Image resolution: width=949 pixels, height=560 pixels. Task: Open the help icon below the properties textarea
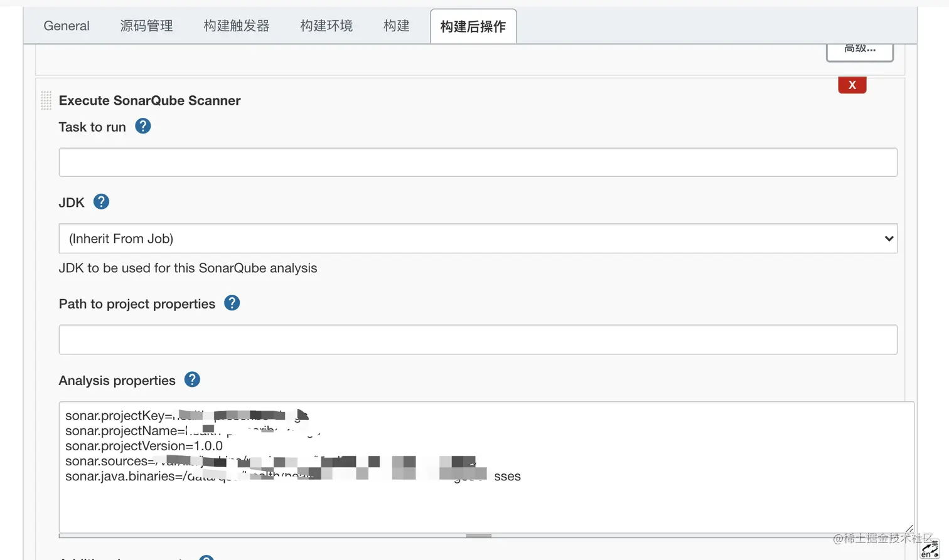(207, 557)
